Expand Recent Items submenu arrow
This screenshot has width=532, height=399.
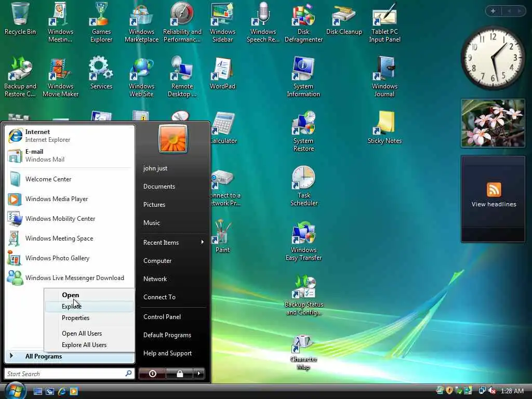tap(202, 242)
